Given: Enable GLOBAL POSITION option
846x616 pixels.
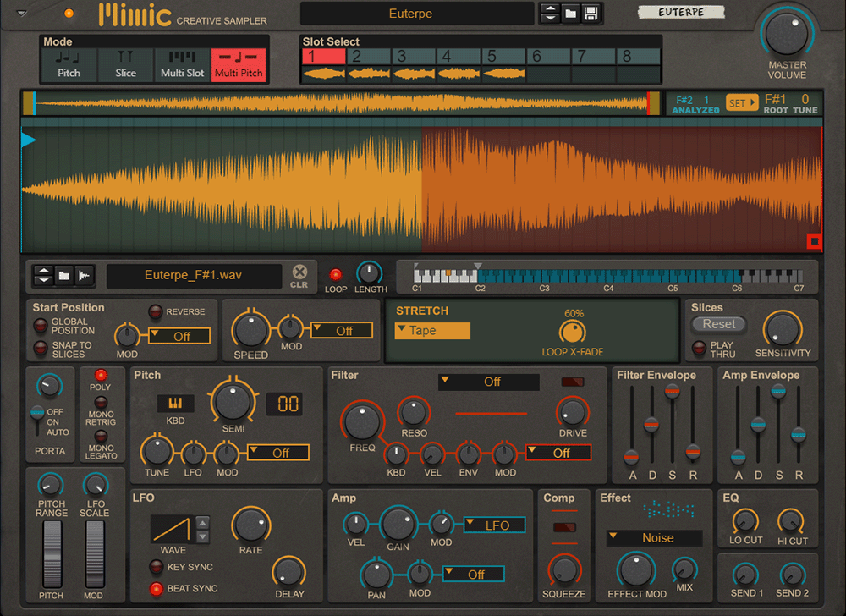Looking at the screenshot, I should (x=41, y=325).
